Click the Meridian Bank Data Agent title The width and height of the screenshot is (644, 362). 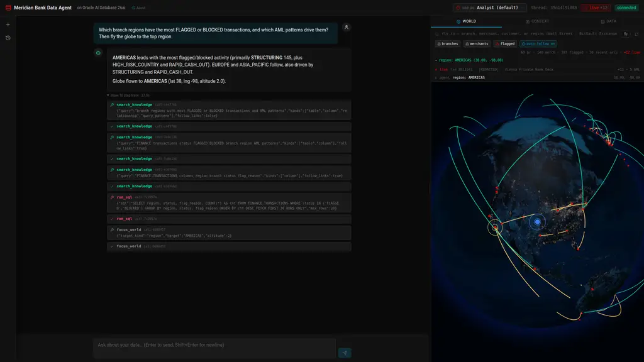(43, 8)
